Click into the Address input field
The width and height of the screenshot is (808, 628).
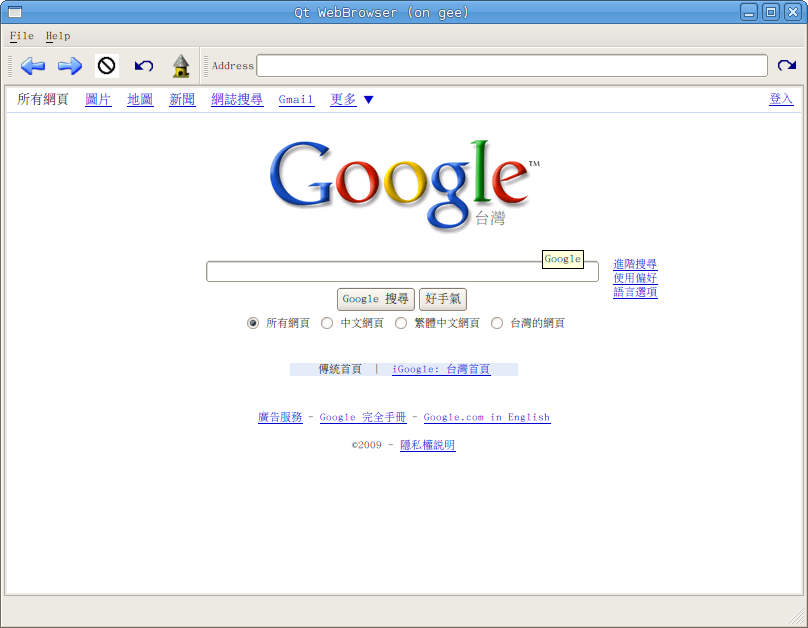(512, 66)
